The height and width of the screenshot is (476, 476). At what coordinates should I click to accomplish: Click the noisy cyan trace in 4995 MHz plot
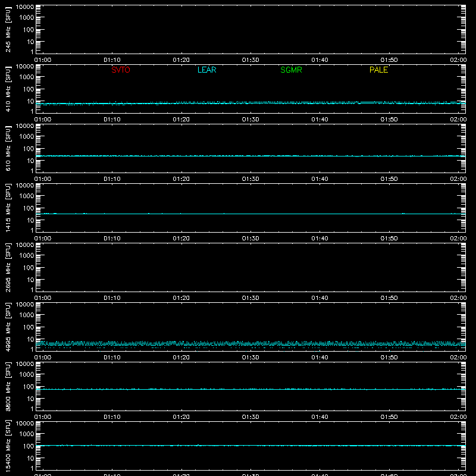(x=250, y=344)
